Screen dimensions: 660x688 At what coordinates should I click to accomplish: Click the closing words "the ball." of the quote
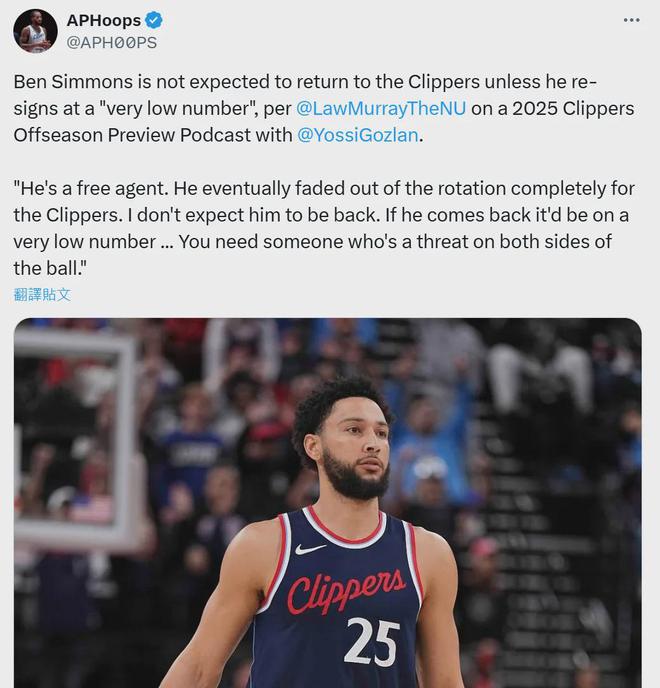click(50, 268)
